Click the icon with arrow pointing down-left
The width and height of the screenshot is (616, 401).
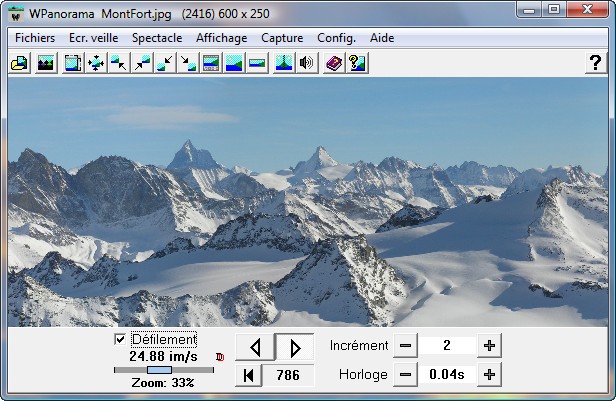165,63
